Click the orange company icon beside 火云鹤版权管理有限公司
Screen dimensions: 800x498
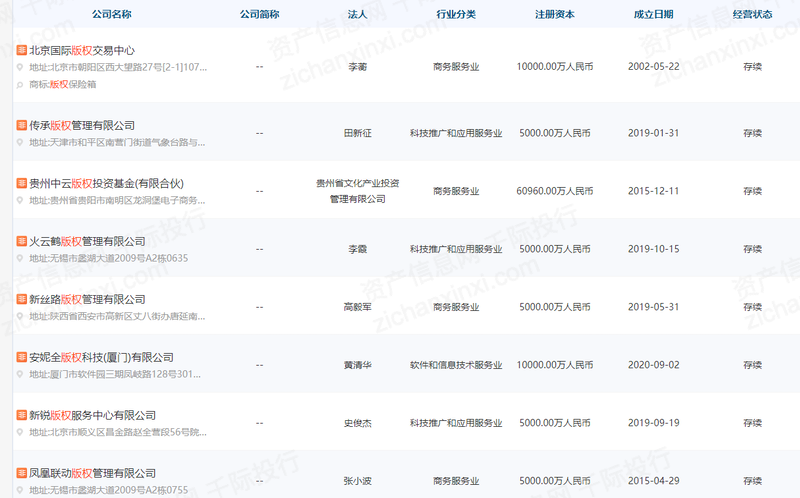point(21,241)
